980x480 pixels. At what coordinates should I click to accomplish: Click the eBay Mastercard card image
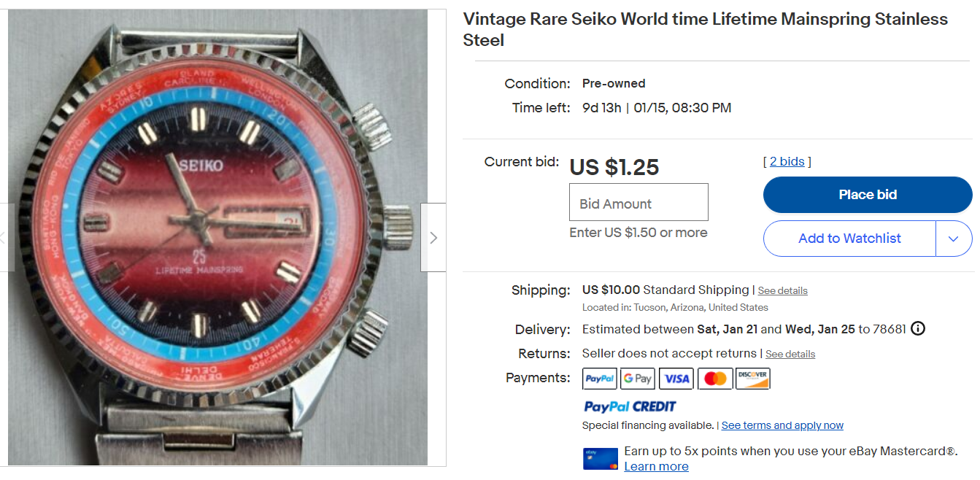601,458
